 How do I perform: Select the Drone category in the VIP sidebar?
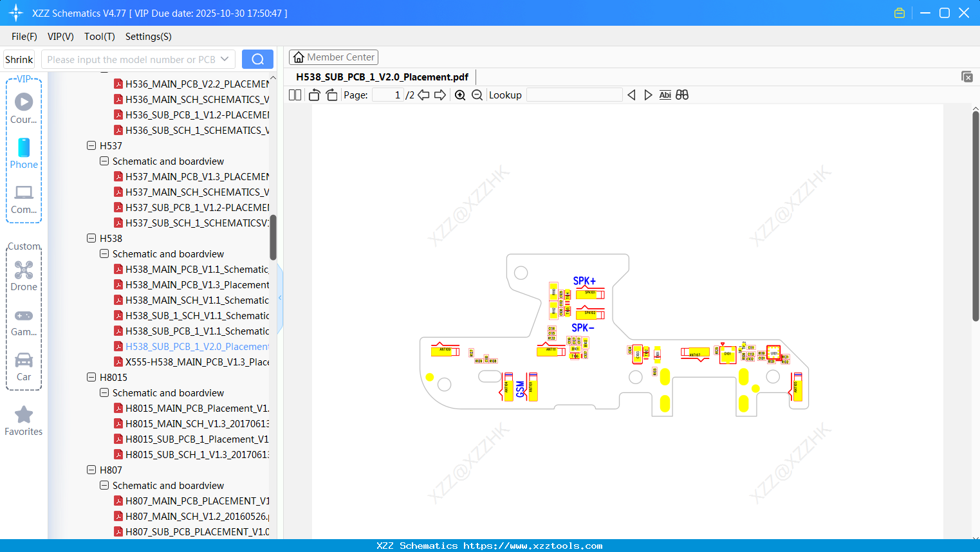click(x=23, y=275)
